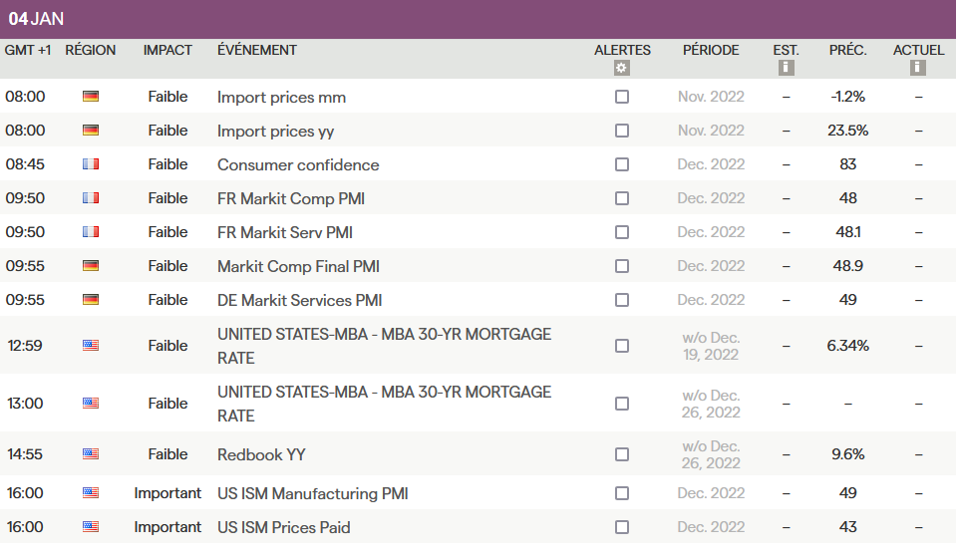
Task: Click French flag on Consumer confidence row
Action: pyautogui.click(x=91, y=164)
